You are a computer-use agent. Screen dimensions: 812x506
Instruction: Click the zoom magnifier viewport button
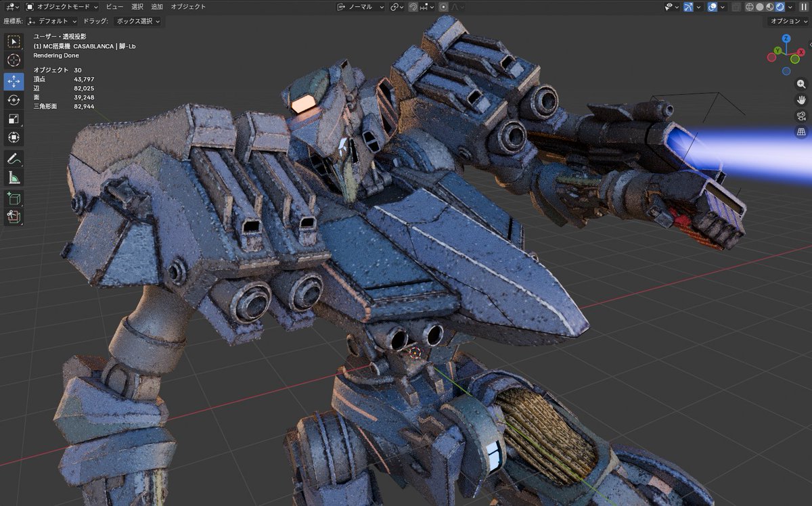[x=801, y=85]
